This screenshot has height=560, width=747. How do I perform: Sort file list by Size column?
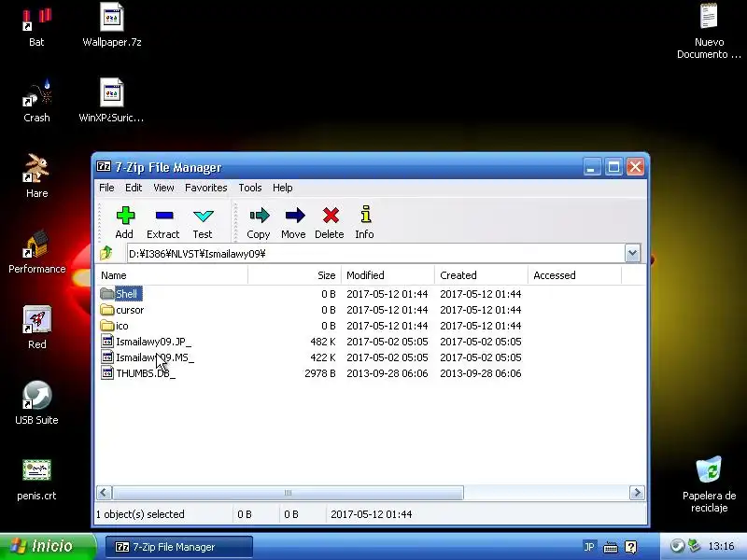point(294,275)
